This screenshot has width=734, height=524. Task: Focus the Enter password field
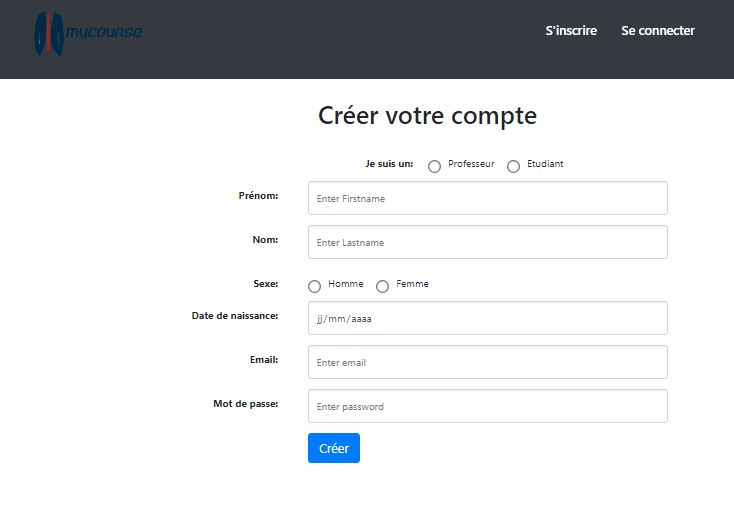[488, 406]
